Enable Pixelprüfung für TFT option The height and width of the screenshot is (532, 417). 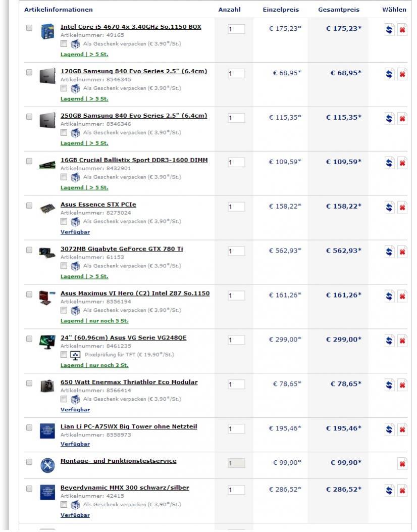point(64,356)
